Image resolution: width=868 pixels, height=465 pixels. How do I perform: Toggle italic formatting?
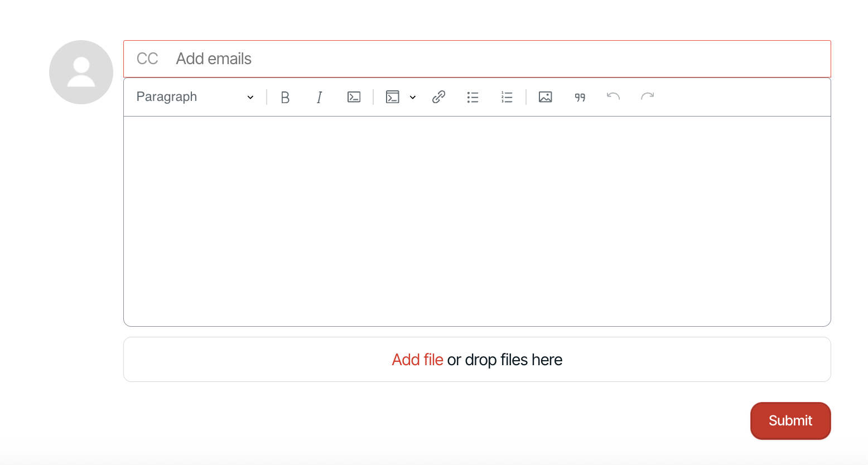(319, 97)
